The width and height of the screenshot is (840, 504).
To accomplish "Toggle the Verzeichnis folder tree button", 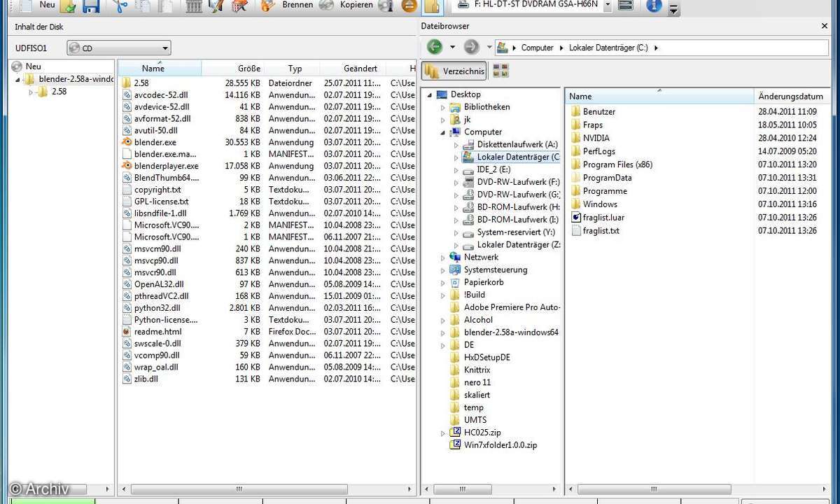I will (454, 71).
